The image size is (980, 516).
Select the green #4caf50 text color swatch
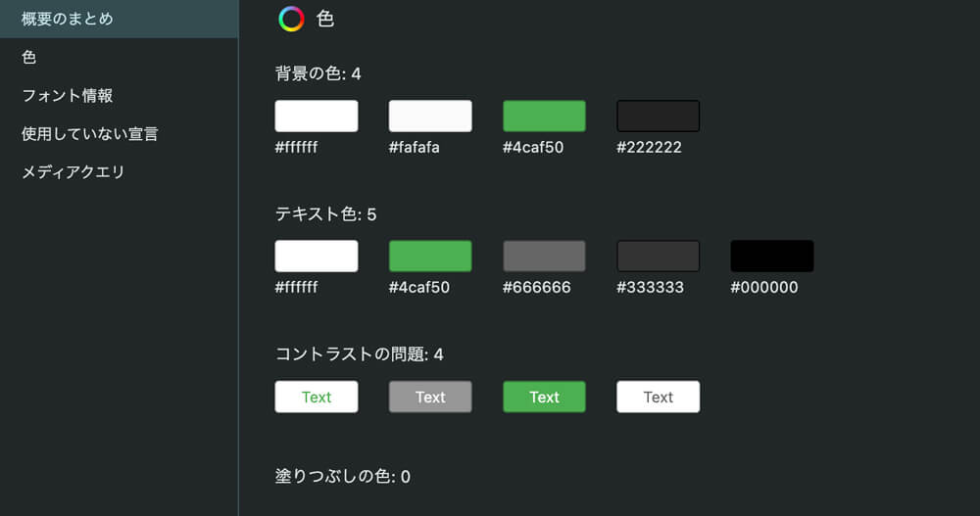pos(430,256)
